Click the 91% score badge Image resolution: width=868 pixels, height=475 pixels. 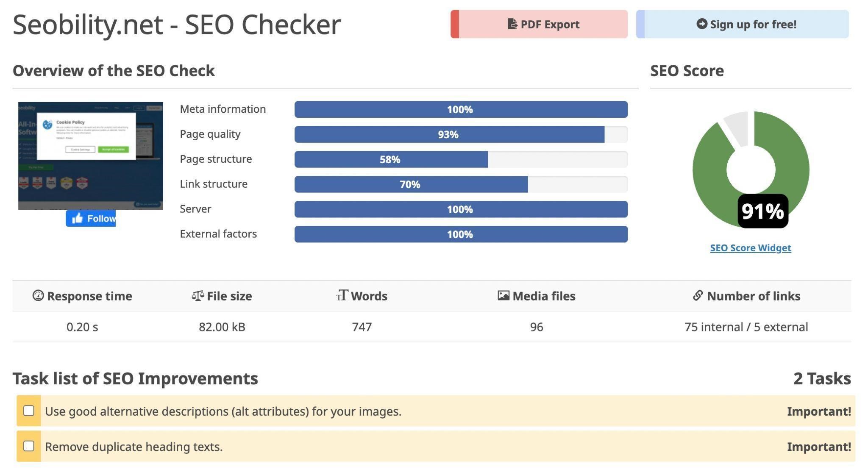[763, 211]
